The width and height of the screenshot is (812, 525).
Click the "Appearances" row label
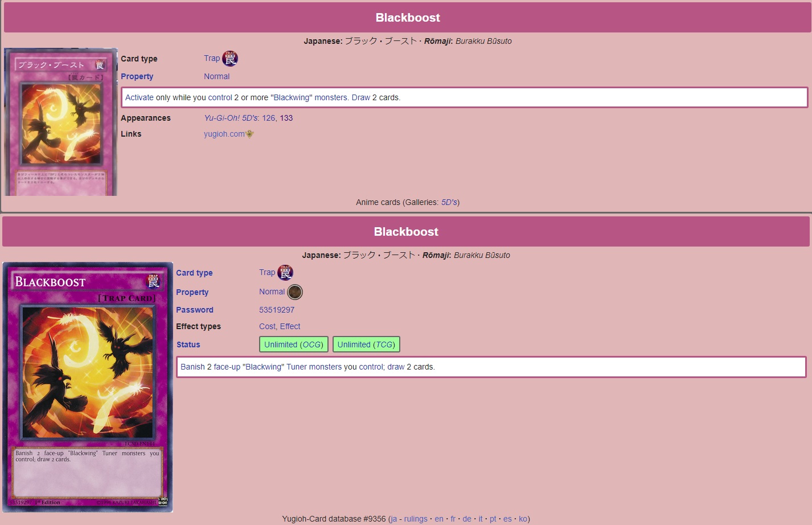tap(146, 118)
